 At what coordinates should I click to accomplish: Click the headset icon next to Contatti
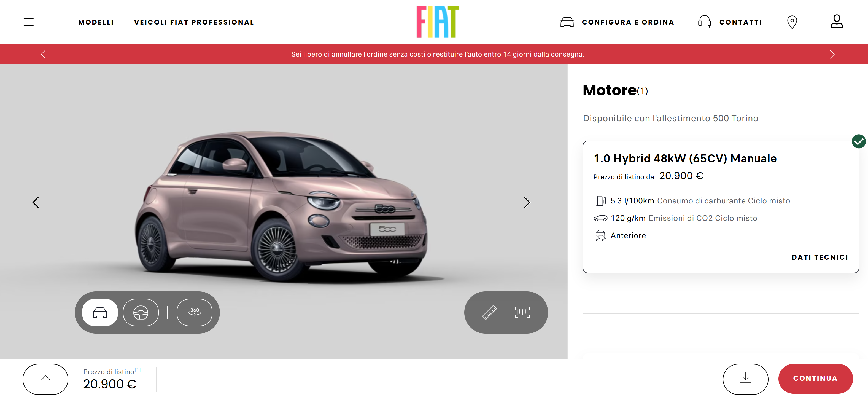[704, 22]
